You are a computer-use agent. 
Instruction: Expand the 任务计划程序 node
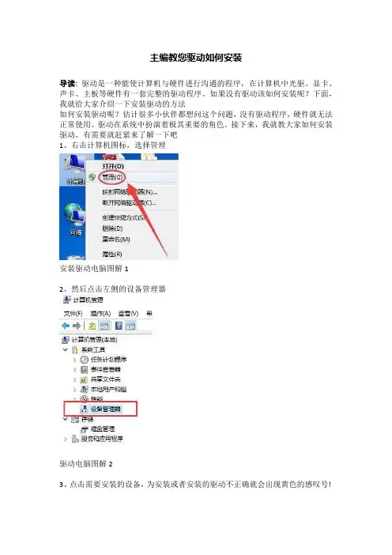point(74,360)
